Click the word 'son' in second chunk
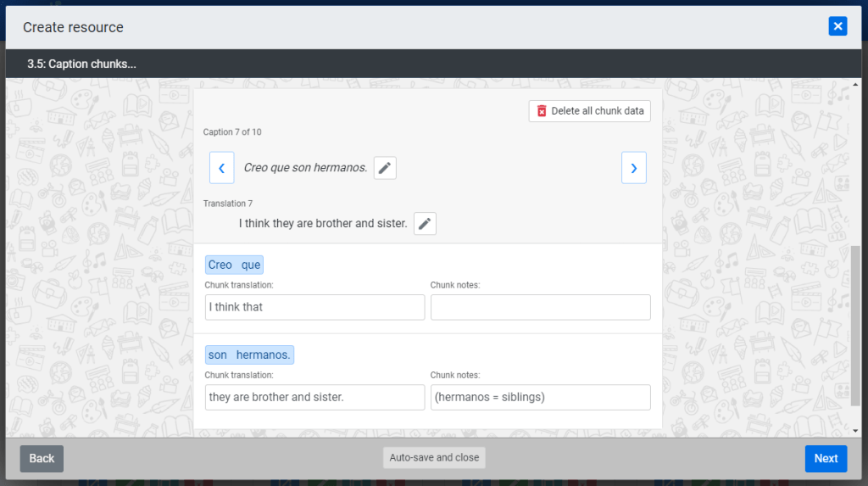Image resolution: width=868 pixels, height=486 pixels. click(218, 355)
